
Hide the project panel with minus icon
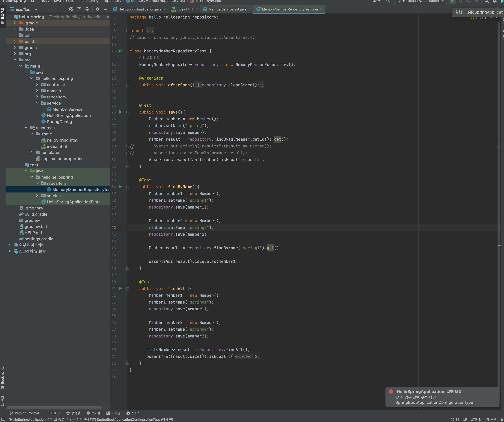tap(105, 9)
